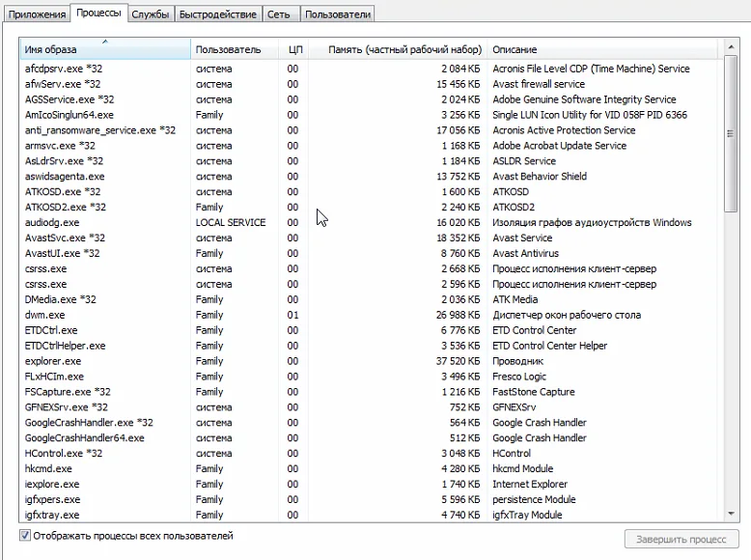Select the dwm.exe process

pyautogui.click(x=372, y=315)
